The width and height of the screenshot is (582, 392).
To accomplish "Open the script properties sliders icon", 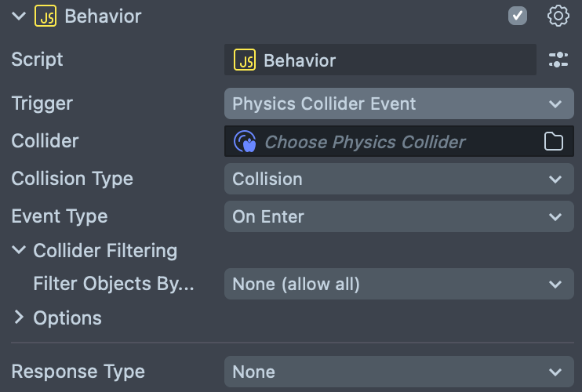I will pyautogui.click(x=558, y=60).
